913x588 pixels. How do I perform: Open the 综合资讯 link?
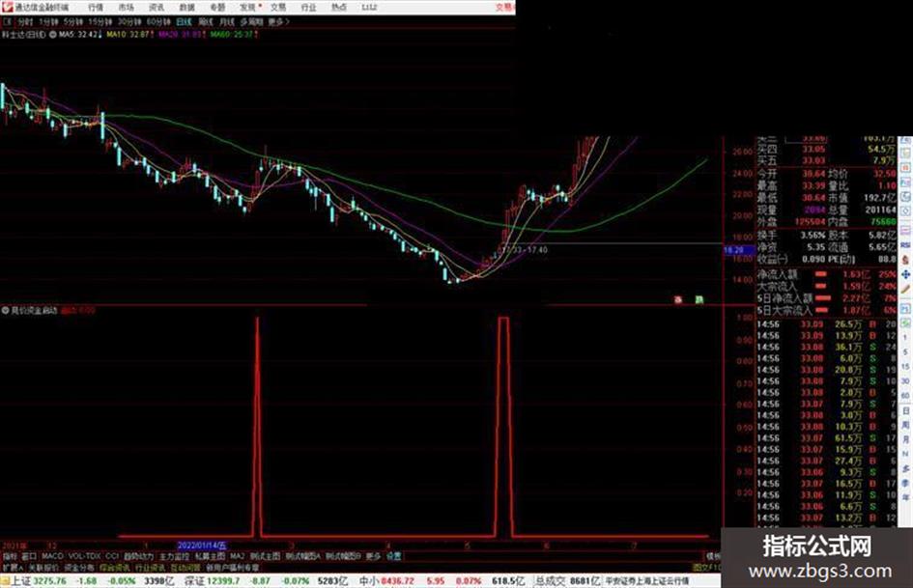coord(114,568)
